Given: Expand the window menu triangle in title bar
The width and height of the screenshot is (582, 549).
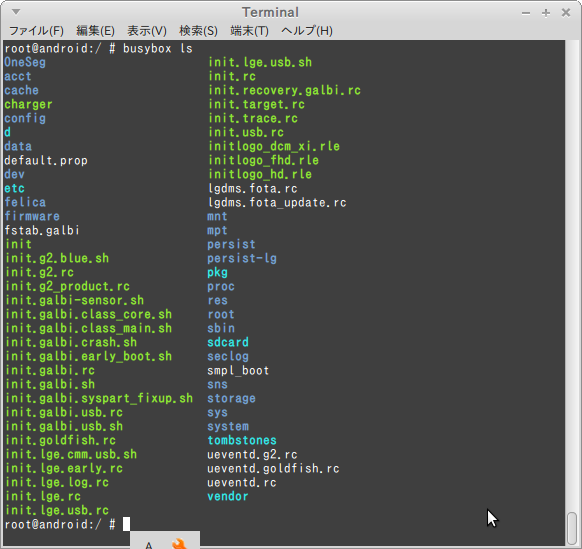Looking at the screenshot, I should coord(16,12).
